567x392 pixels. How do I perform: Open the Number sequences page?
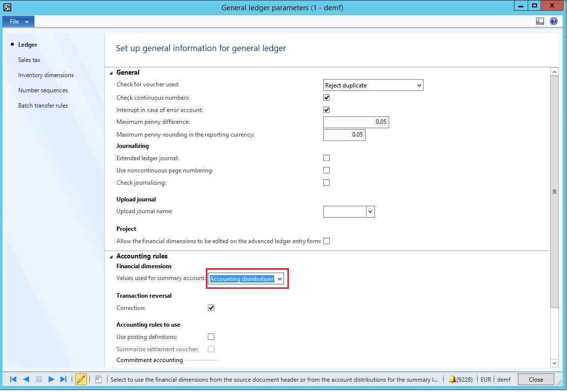(43, 90)
